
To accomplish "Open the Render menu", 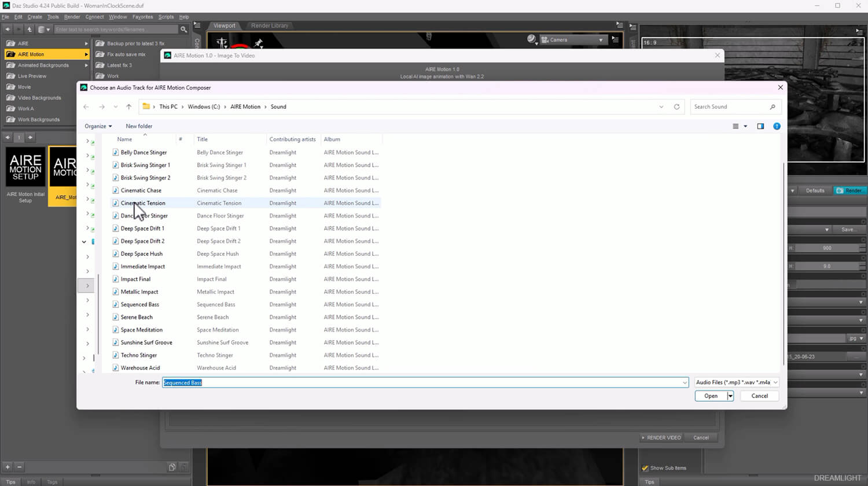I will [72, 17].
